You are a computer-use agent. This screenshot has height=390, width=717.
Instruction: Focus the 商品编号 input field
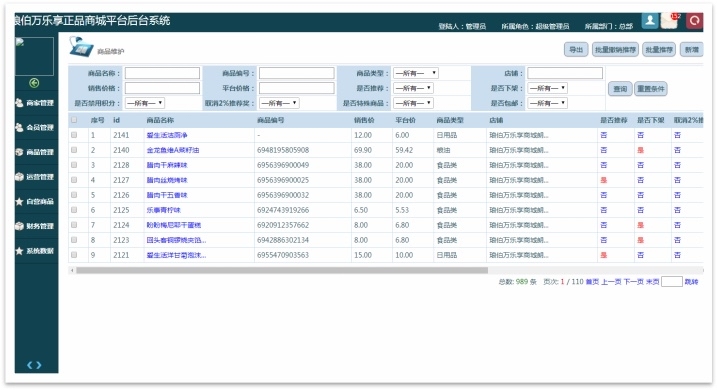pyautogui.click(x=297, y=73)
